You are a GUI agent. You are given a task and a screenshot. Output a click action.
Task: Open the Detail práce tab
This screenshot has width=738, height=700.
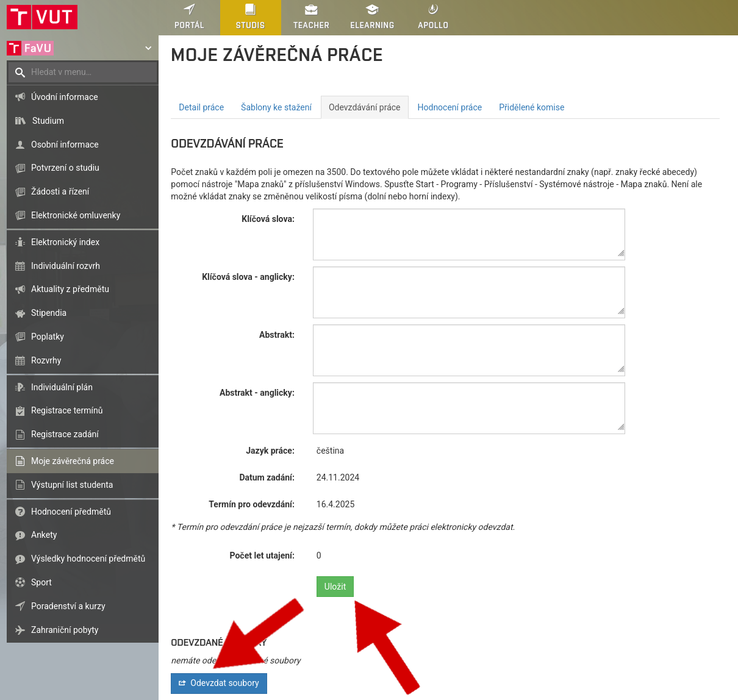pos(201,107)
